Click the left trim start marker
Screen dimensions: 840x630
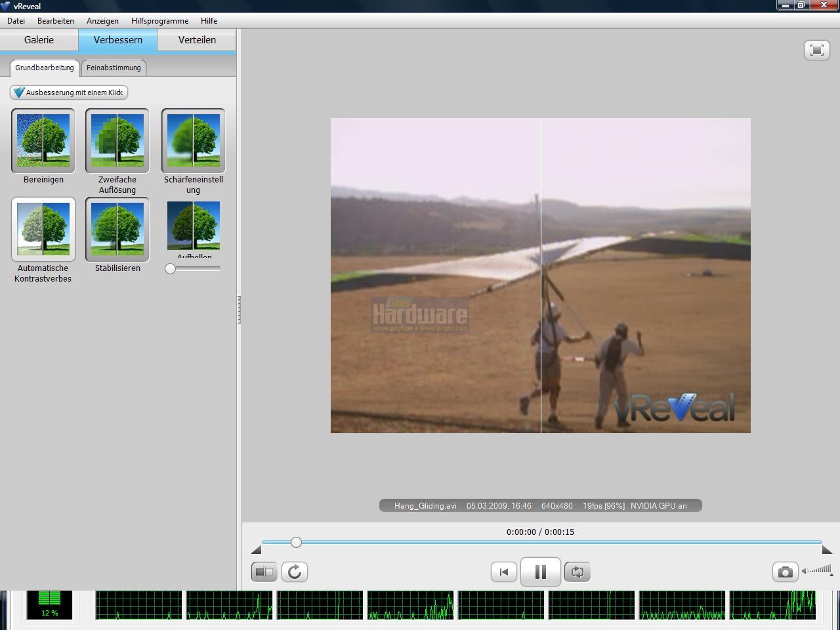pos(256,549)
